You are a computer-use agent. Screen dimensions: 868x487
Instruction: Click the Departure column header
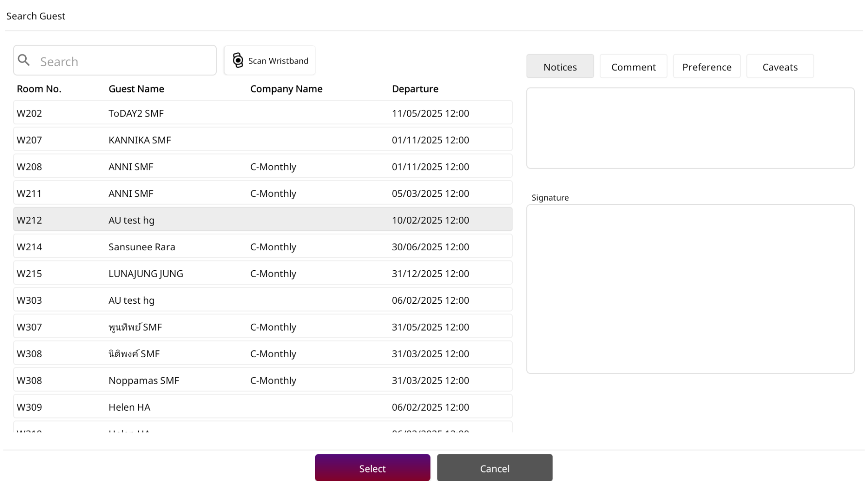pos(415,89)
